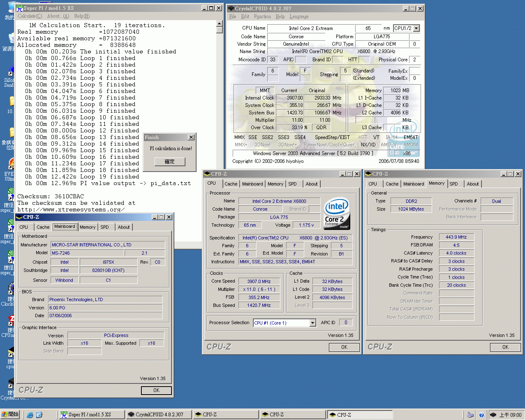
Task: Click title icon of CPU-Z Processor window
Action: click(207, 174)
